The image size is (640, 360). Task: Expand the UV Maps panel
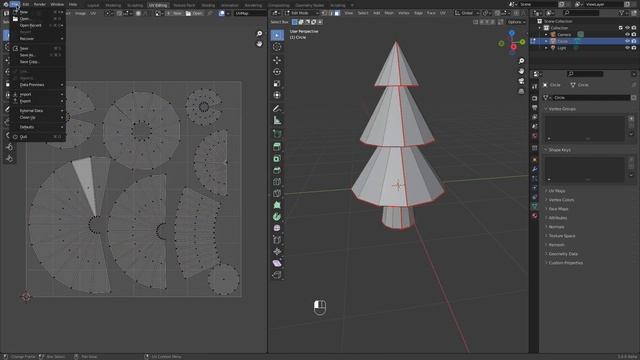pyautogui.click(x=557, y=191)
